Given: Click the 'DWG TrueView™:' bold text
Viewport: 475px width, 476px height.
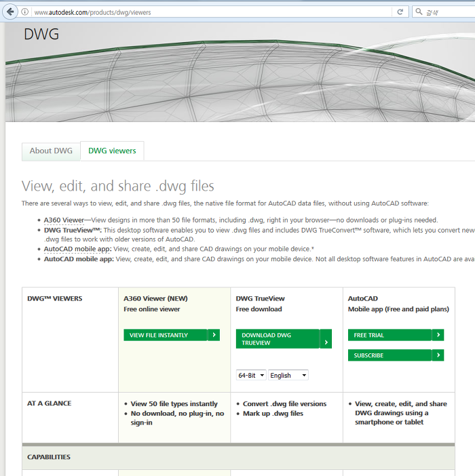Looking at the screenshot, I should (x=73, y=230).
